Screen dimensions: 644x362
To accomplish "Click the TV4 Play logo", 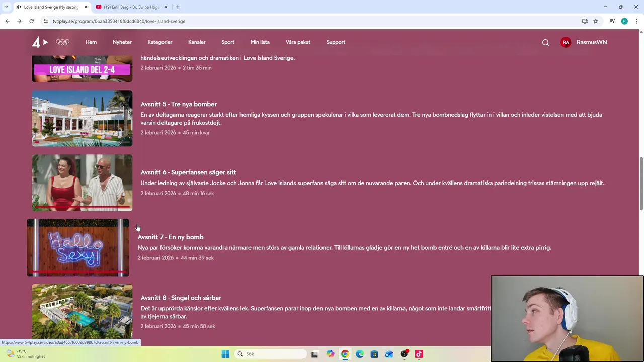I will coord(40,42).
